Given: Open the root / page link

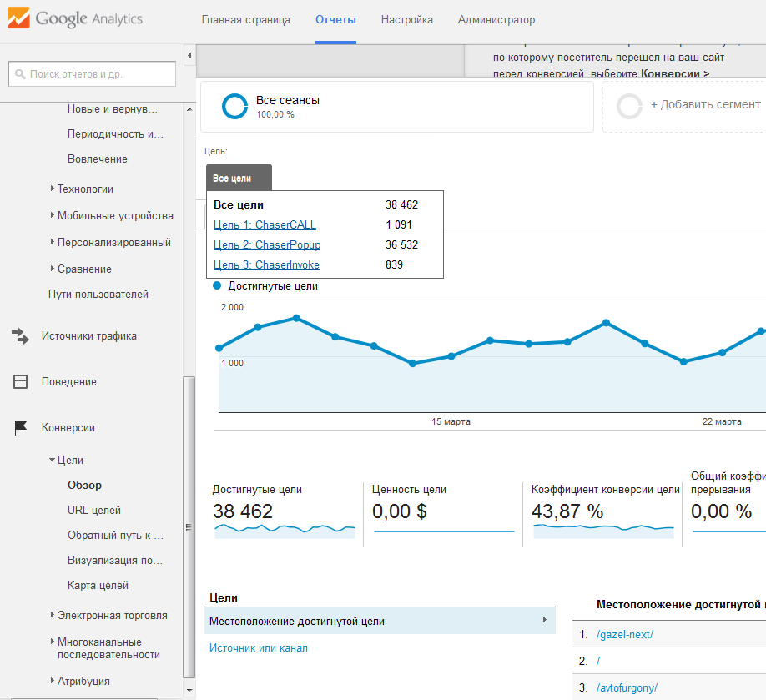Looking at the screenshot, I should coord(598,661).
